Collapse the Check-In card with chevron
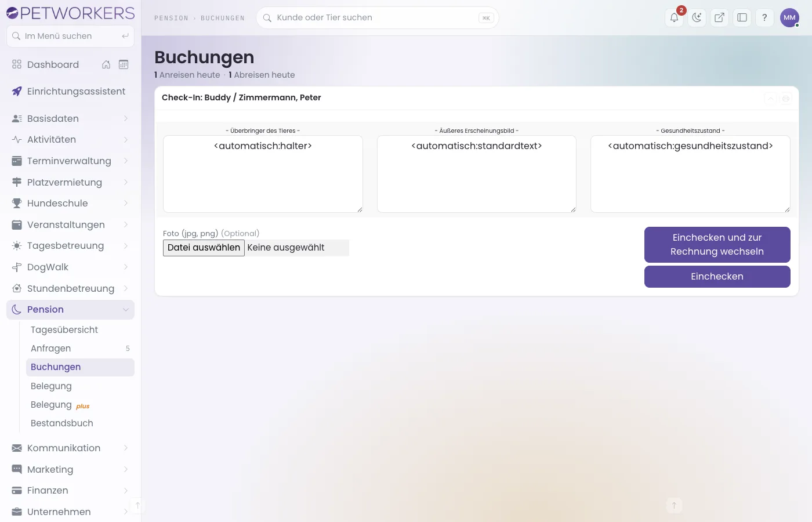Screen dimensions: 812x522 click(770, 99)
